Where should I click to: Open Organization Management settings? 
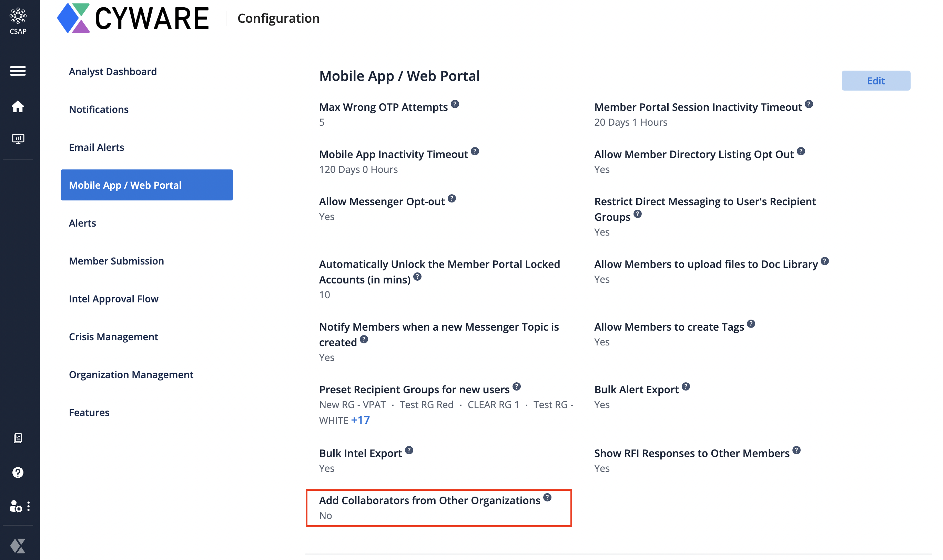click(x=131, y=375)
